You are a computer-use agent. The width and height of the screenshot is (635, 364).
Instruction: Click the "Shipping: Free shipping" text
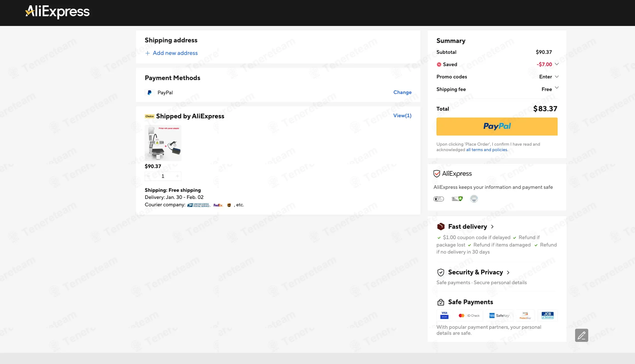point(173,190)
